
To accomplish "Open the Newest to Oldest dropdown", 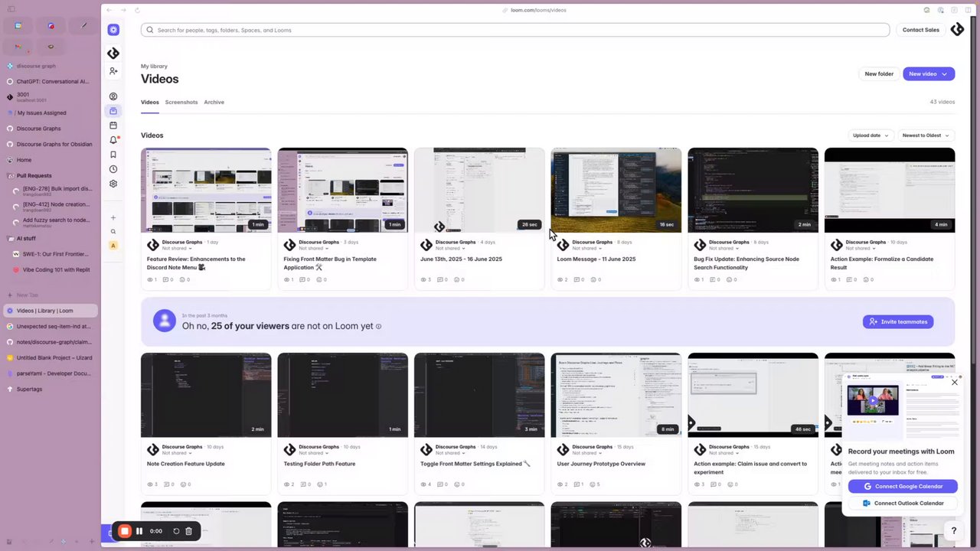I will coord(926,135).
